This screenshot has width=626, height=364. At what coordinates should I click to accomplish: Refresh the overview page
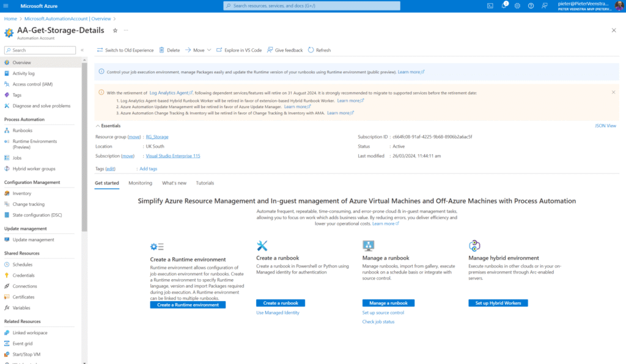[x=319, y=50]
